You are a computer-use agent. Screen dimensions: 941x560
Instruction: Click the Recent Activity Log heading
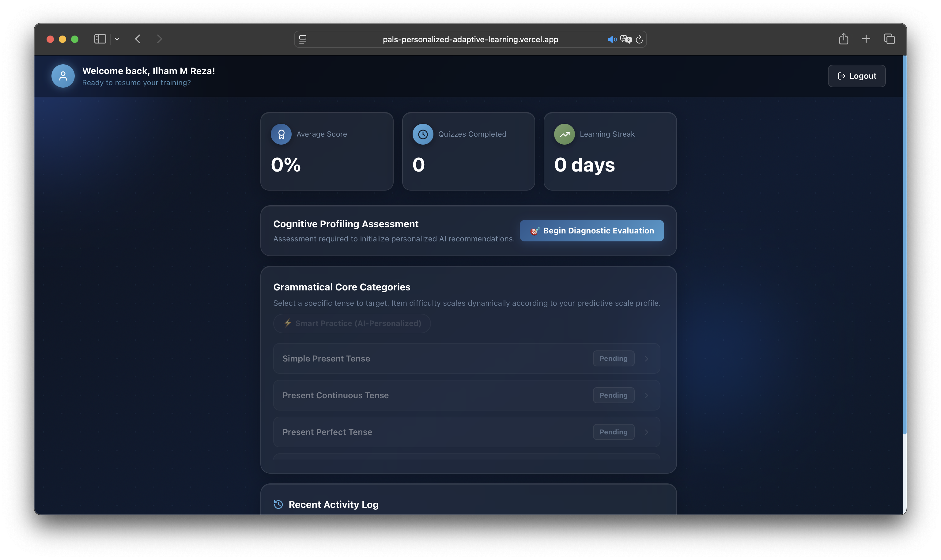tap(334, 505)
